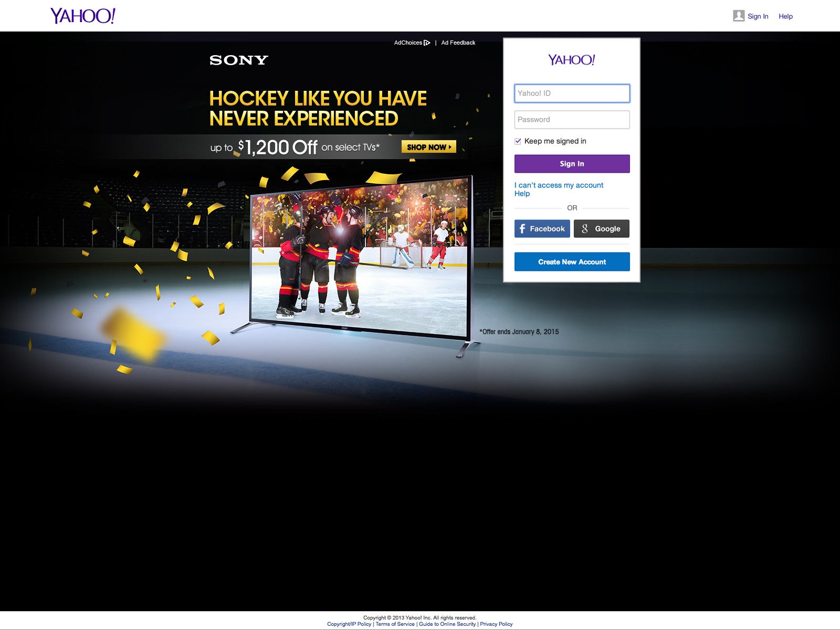Open the Terms of Service footer link
Screen dimensions: 840x630
point(395,624)
